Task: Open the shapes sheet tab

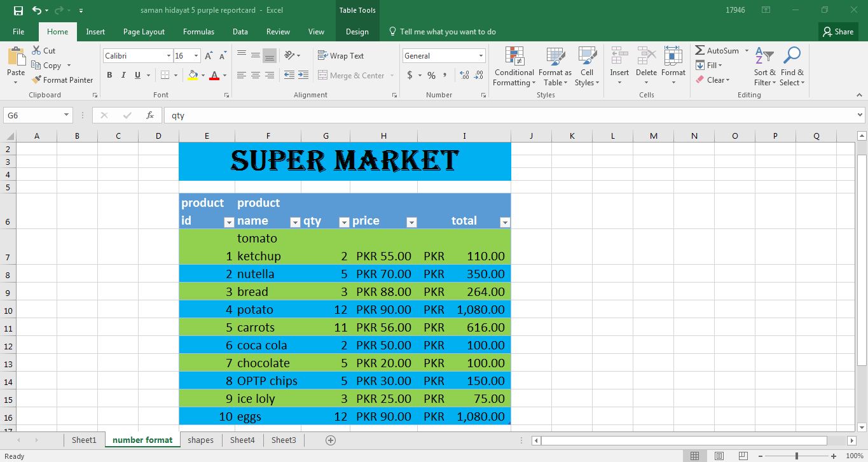Action: pyautogui.click(x=200, y=440)
